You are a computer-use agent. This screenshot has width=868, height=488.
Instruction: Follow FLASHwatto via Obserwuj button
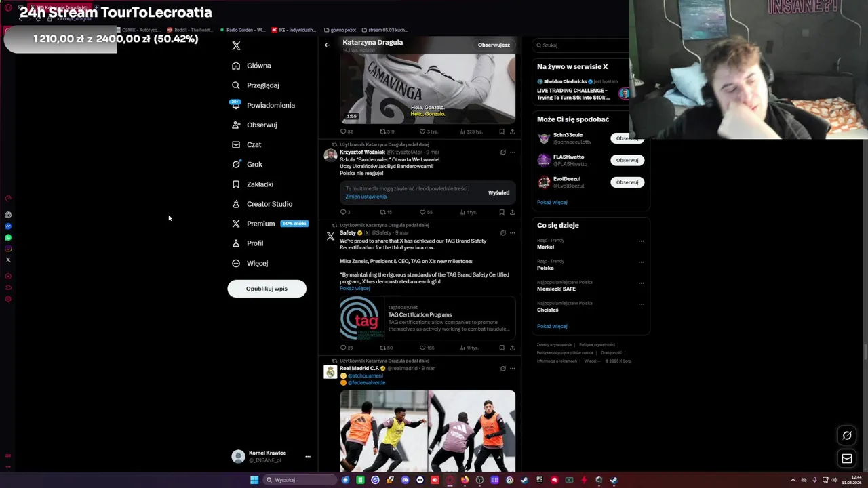(x=627, y=160)
